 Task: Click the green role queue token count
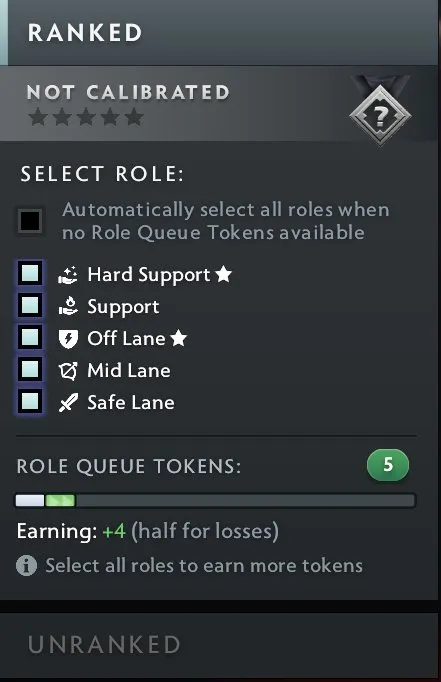click(388, 465)
